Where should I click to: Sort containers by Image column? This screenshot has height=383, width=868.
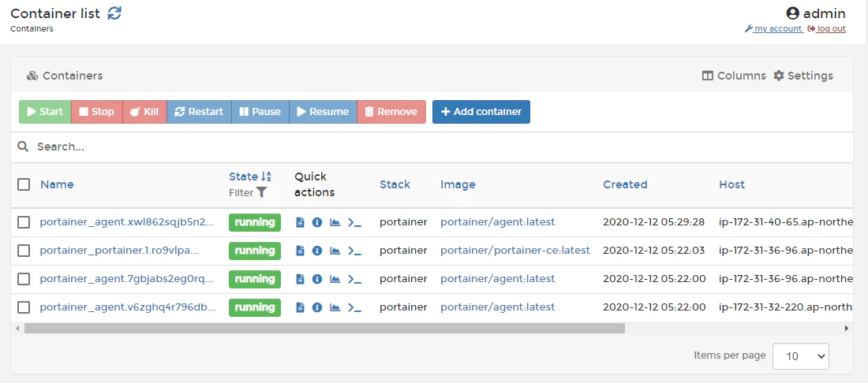(x=458, y=184)
